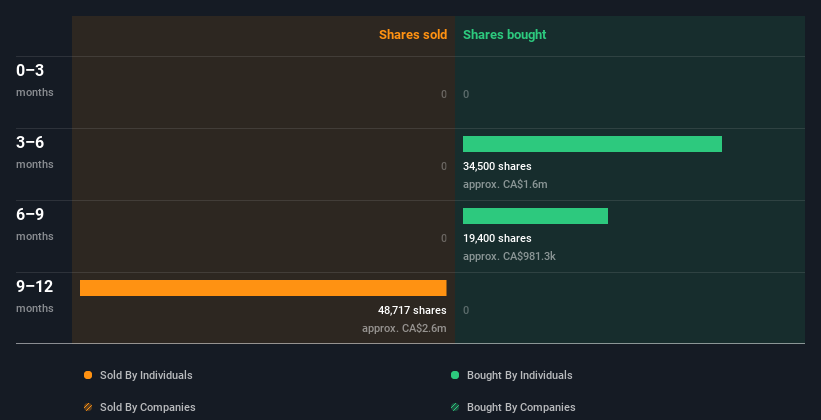Click the striped Bought By Companies legend icon
The width and height of the screenshot is (821, 420).
[x=455, y=407]
